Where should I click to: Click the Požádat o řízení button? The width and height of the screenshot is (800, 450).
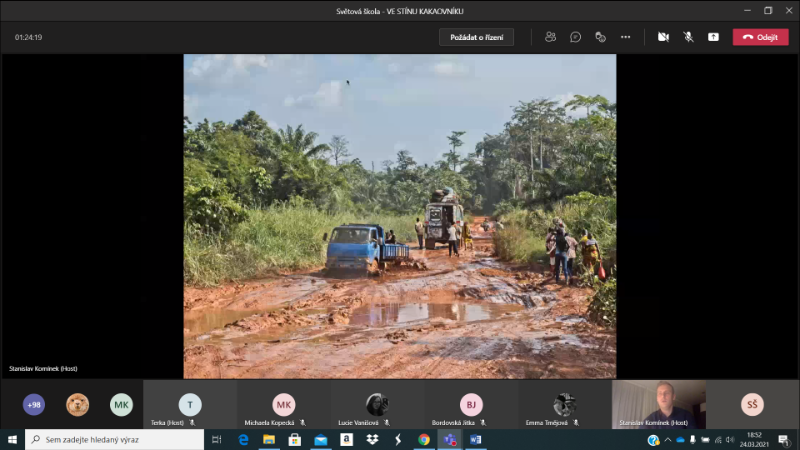point(476,37)
